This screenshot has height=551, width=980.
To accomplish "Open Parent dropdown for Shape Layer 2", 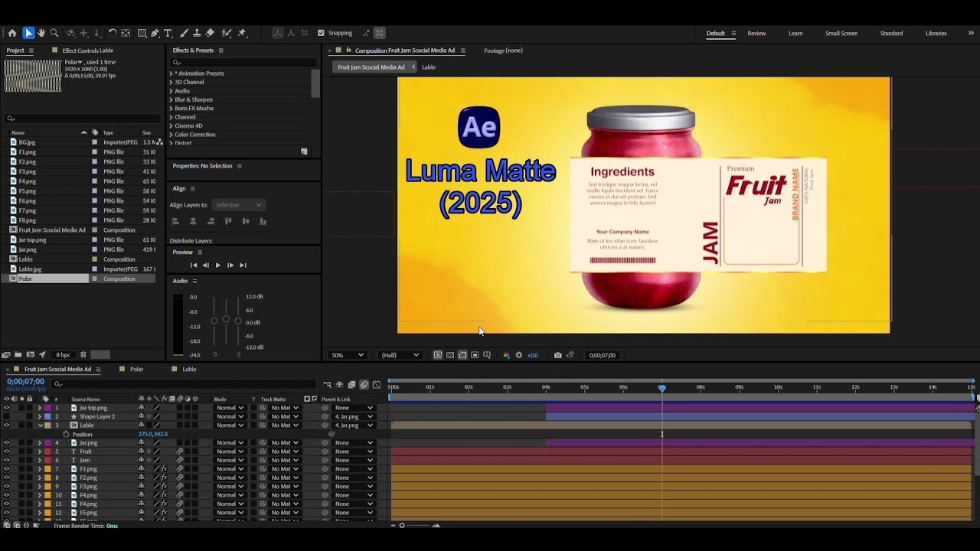I will point(354,416).
